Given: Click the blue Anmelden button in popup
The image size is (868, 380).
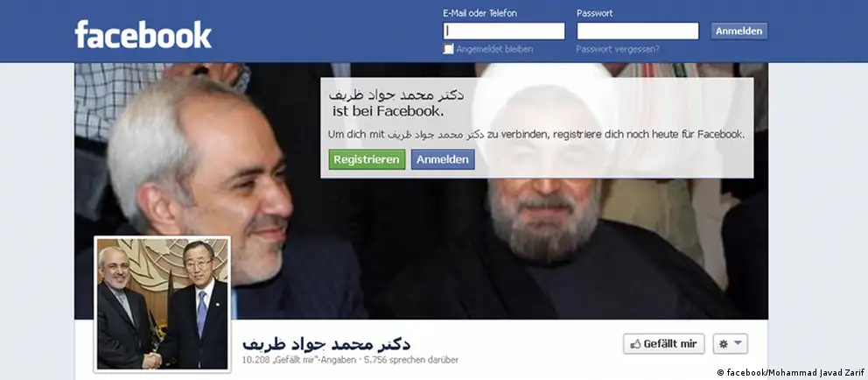Looking at the screenshot, I should click(x=443, y=159).
